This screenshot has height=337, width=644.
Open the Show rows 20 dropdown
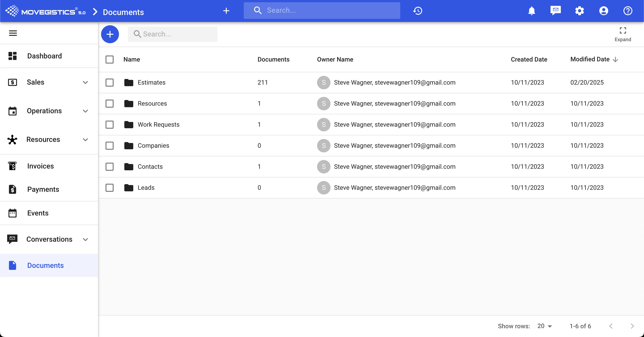544,326
